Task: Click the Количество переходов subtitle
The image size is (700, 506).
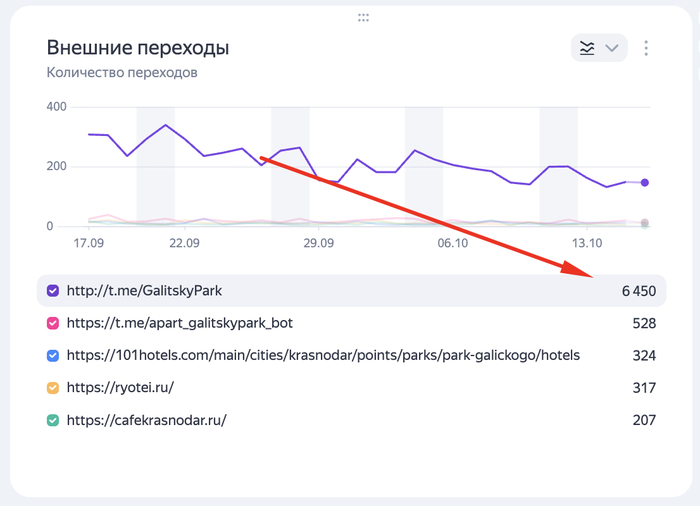Action: pos(121,72)
